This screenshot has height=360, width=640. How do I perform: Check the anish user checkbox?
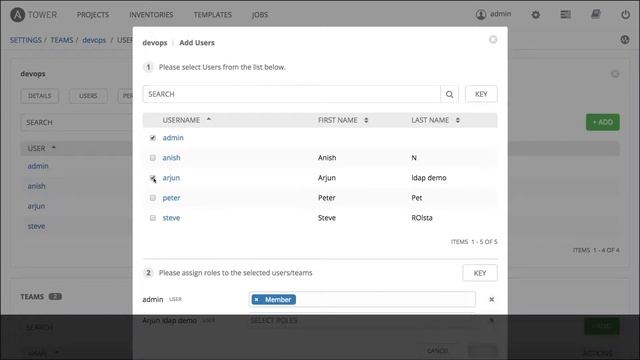point(153,158)
